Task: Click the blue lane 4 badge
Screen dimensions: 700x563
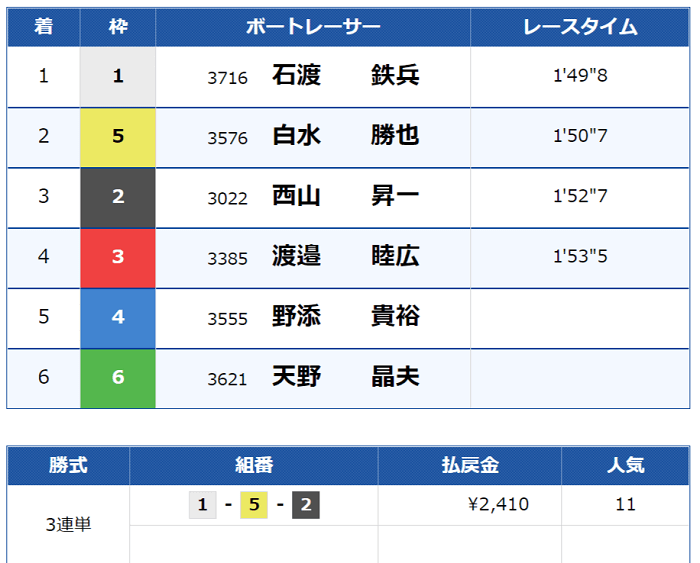Action: (x=118, y=317)
